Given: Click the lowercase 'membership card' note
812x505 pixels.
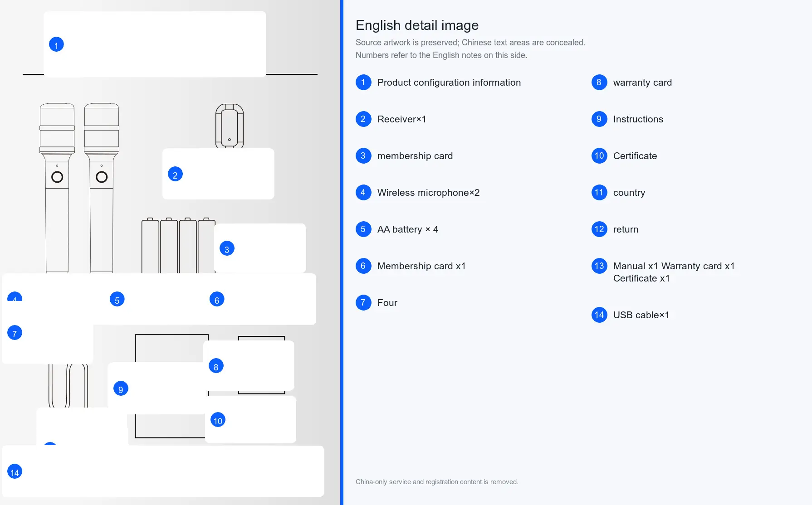Looking at the screenshot, I should click(x=415, y=156).
